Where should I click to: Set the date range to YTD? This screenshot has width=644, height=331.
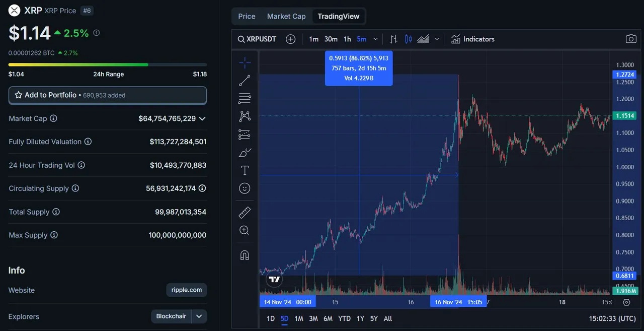[x=345, y=318]
